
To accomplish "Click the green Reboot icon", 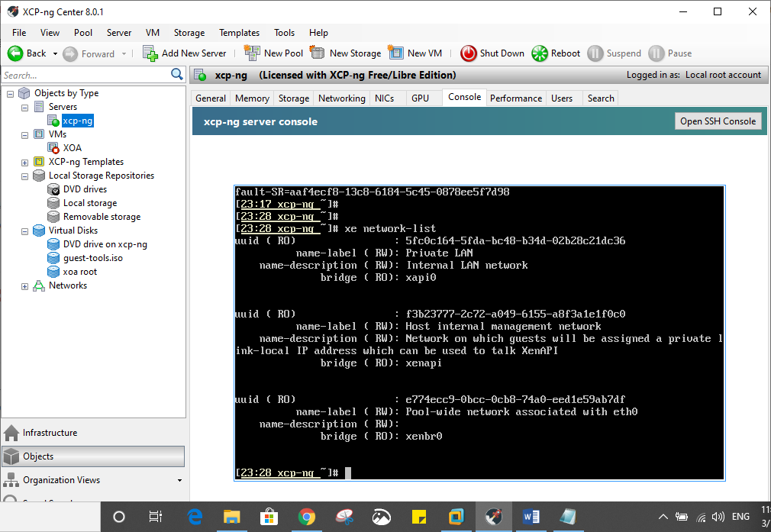I will pyautogui.click(x=540, y=53).
